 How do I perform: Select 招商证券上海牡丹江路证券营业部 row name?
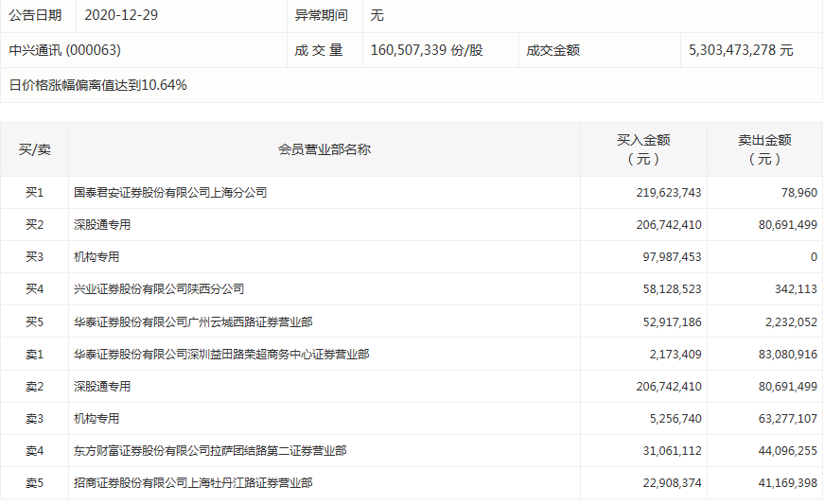click(193, 482)
